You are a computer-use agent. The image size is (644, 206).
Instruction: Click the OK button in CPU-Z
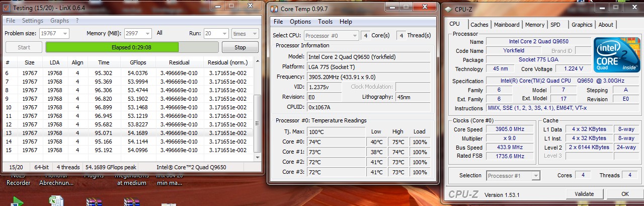pyautogui.click(x=625, y=194)
